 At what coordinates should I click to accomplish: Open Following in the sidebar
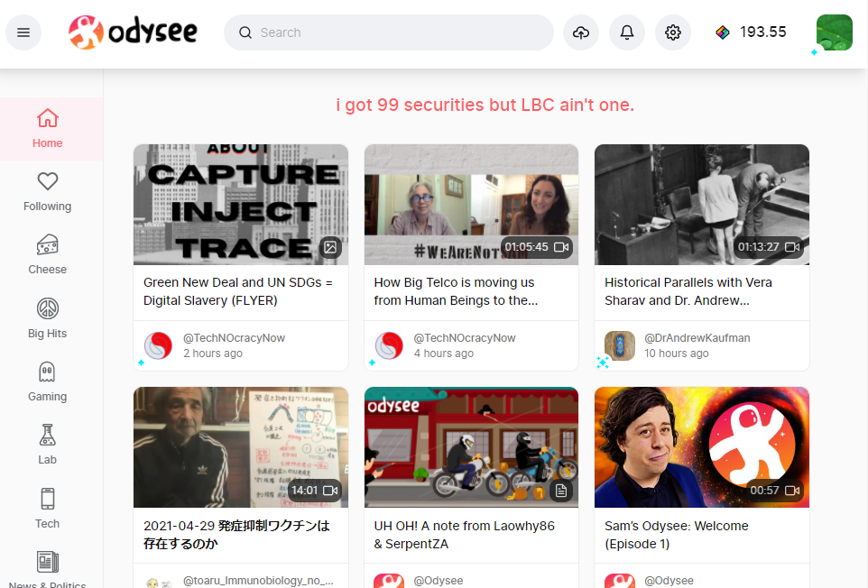pyautogui.click(x=48, y=192)
